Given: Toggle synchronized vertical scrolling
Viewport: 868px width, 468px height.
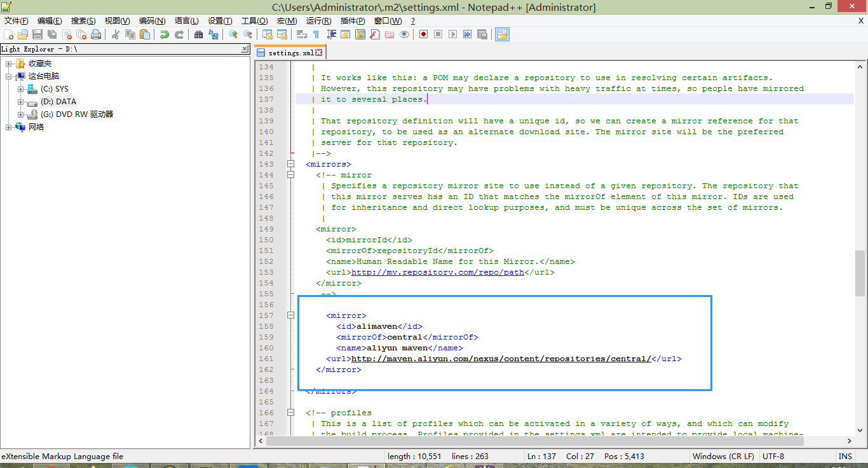Looking at the screenshot, I should click(268, 34).
